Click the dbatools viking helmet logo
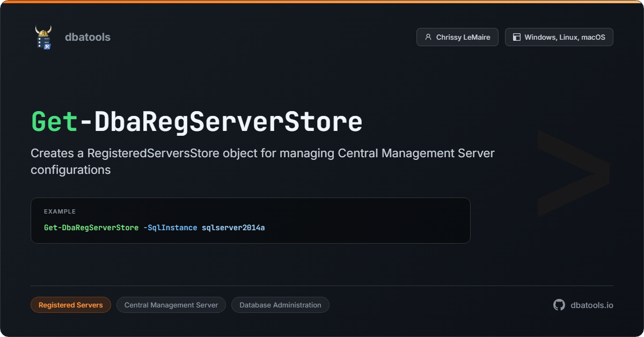Image resolution: width=644 pixels, height=337 pixels. (x=43, y=37)
